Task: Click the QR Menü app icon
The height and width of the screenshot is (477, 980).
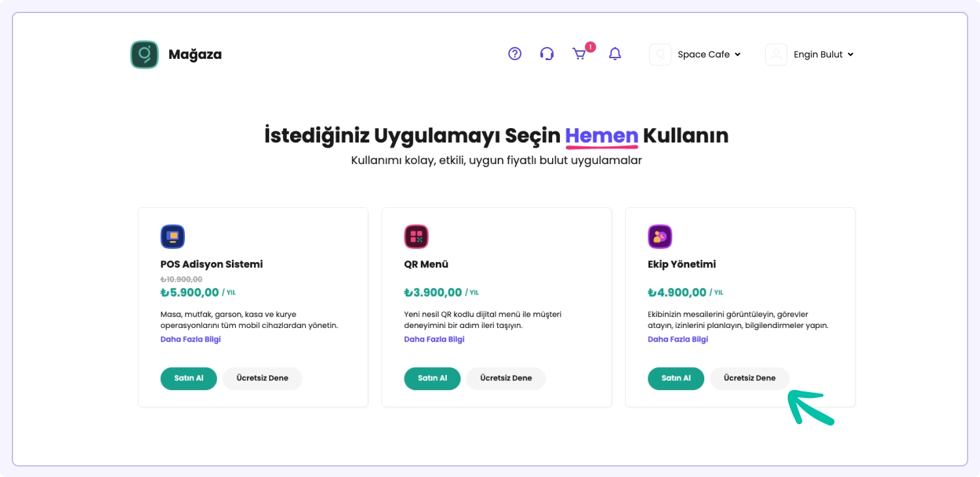Action: pos(416,237)
